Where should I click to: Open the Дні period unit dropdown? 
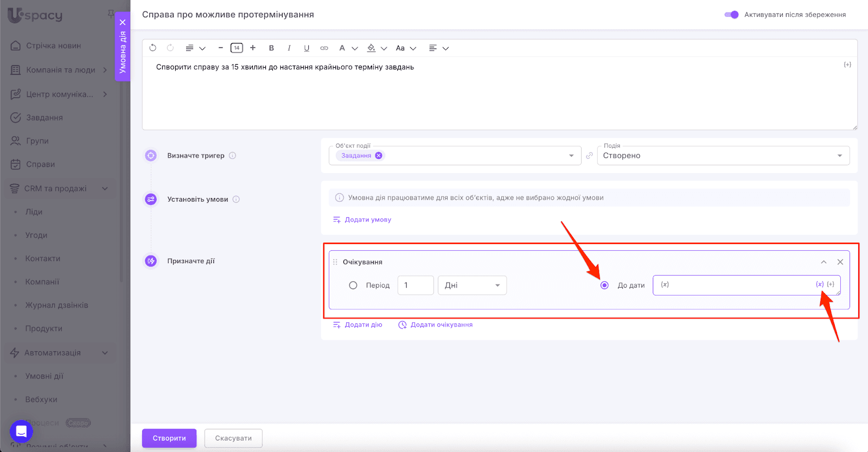click(472, 285)
